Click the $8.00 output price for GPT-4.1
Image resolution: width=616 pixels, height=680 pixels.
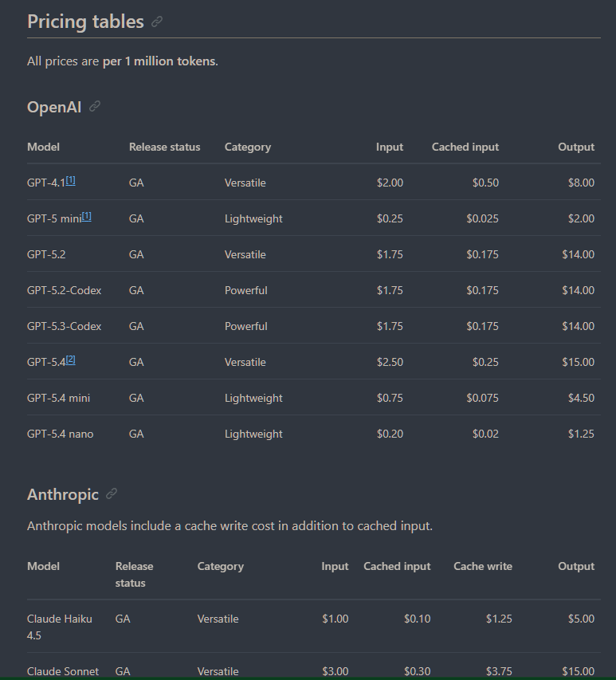click(581, 183)
